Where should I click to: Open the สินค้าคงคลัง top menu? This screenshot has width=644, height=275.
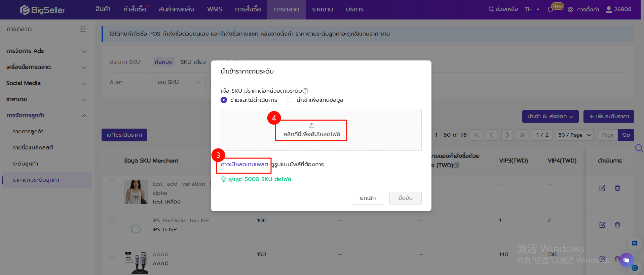[176, 9]
